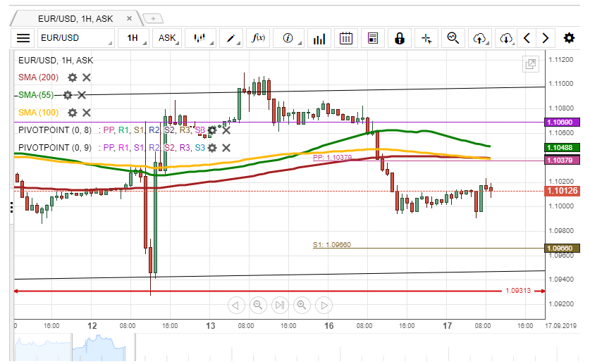Zoom out using minus magnifier button
The height and width of the screenshot is (364, 590).
(258, 305)
